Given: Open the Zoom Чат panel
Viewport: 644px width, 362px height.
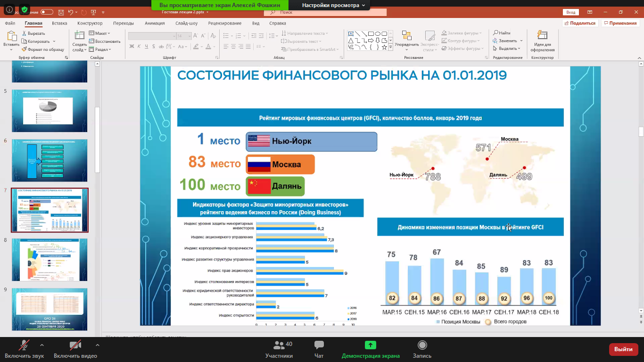Looking at the screenshot, I should [319, 350].
